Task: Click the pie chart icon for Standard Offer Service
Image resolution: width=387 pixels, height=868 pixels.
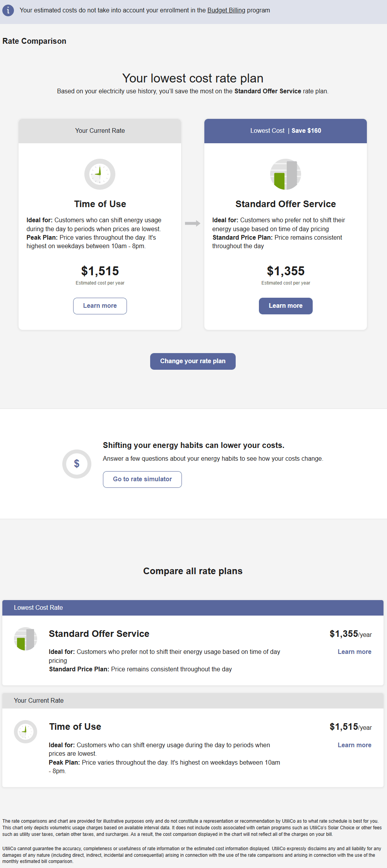Action: pos(285,174)
